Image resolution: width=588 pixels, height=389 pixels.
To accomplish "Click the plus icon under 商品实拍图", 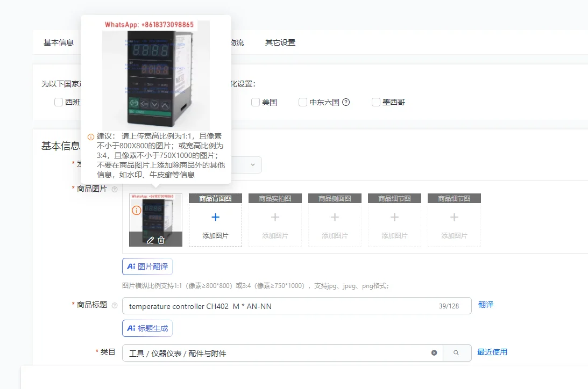I will 275,217.
